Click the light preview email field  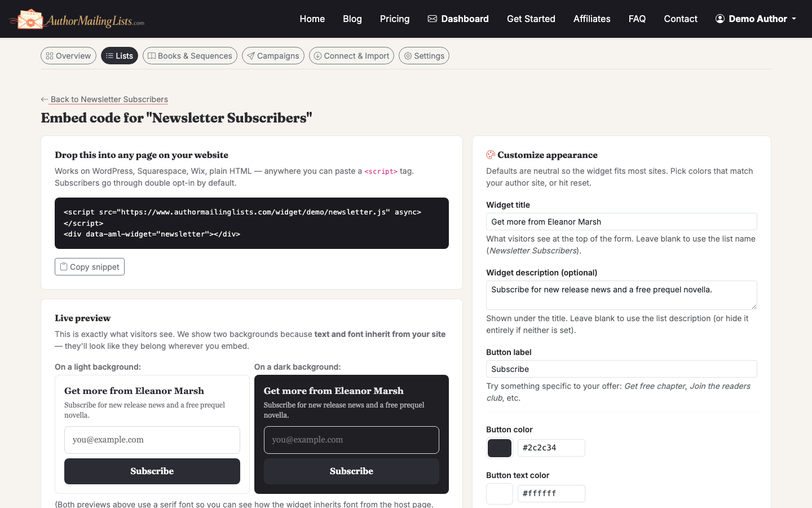tap(152, 440)
